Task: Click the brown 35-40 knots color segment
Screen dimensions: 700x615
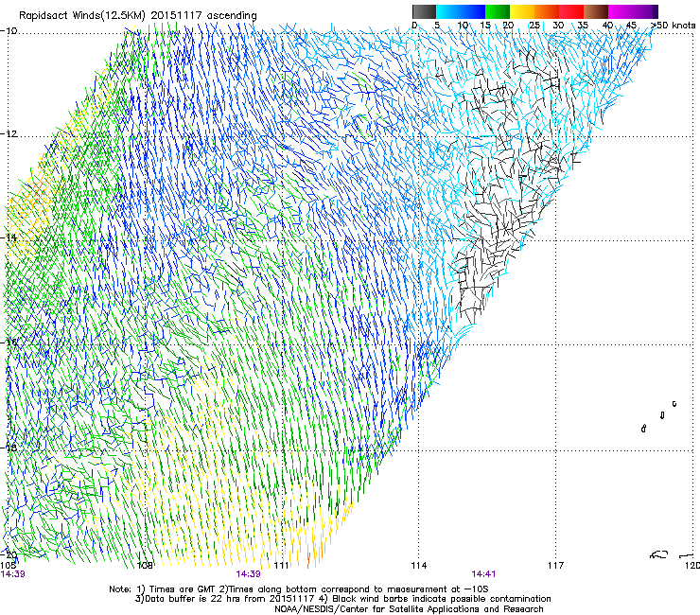Action: point(596,11)
